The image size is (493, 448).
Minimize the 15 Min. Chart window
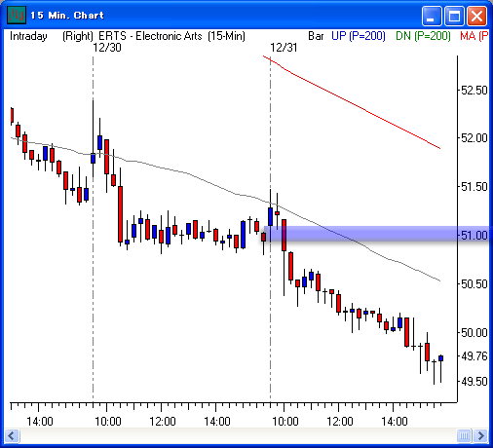[432, 16]
